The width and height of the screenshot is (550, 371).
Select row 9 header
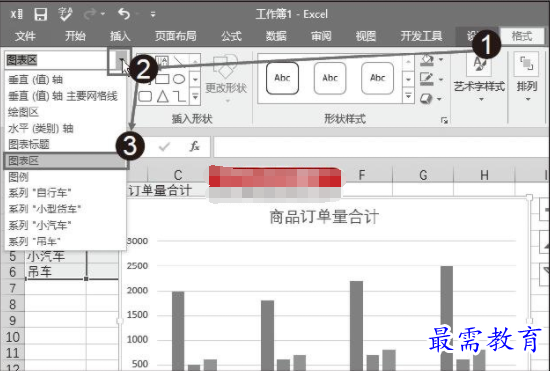coord(13,321)
